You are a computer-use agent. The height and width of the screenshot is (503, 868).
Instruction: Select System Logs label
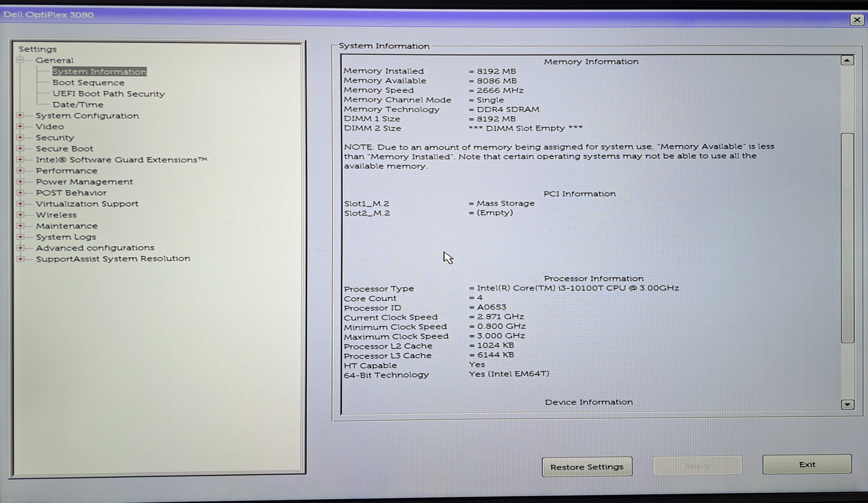pos(66,237)
